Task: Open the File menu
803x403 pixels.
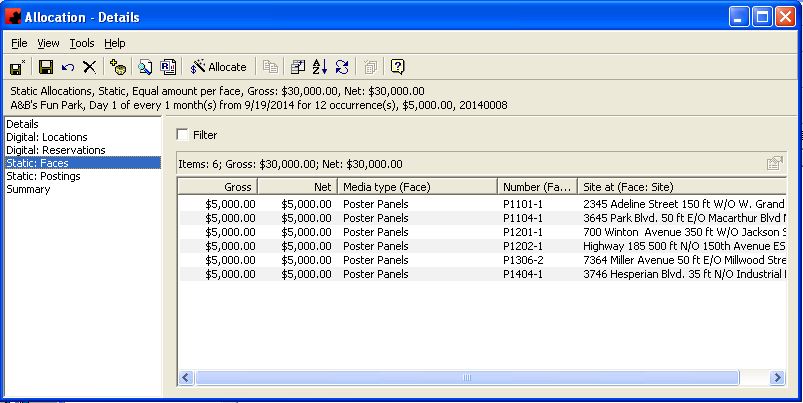Action: [19, 43]
